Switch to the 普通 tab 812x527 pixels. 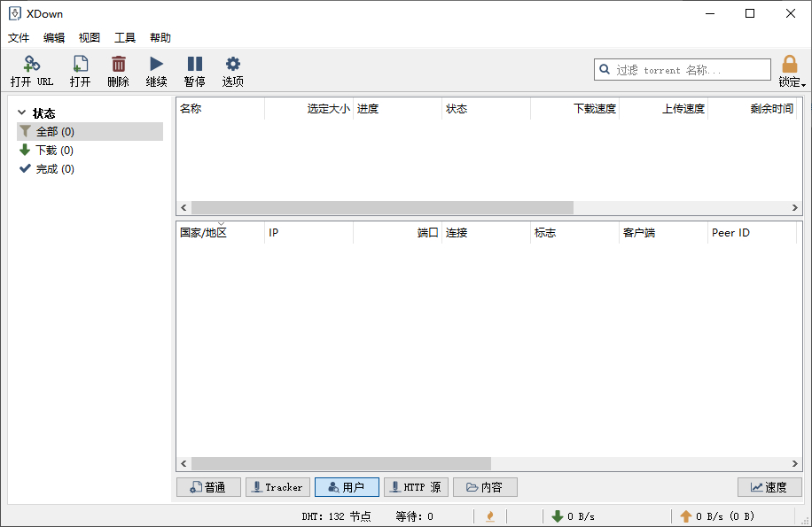[x=208, y=487]
